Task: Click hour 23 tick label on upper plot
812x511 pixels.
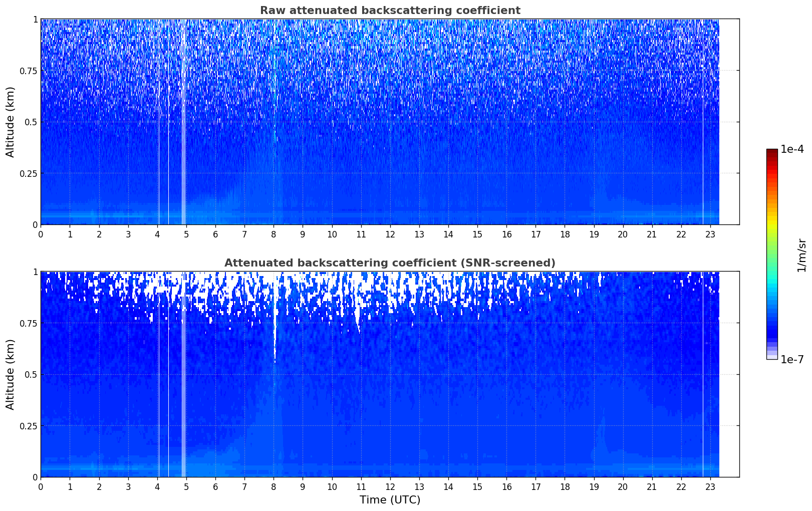Action: click(710, 234)
